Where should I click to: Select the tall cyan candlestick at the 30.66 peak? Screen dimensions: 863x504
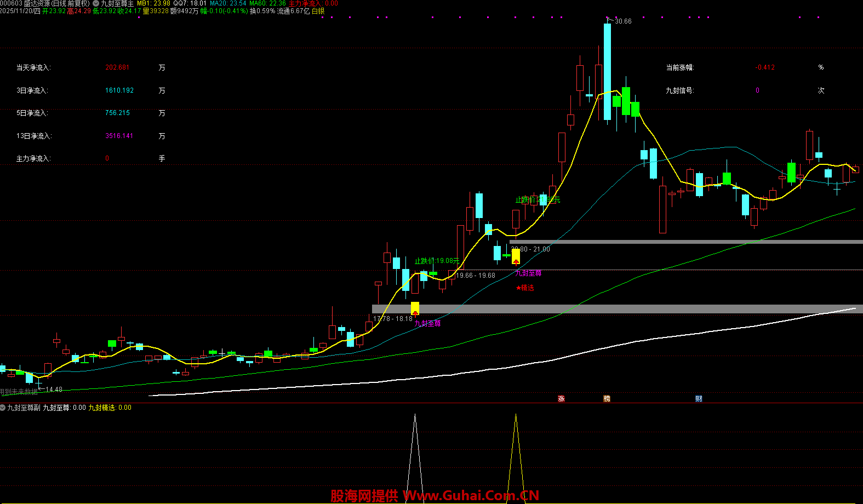607,71
